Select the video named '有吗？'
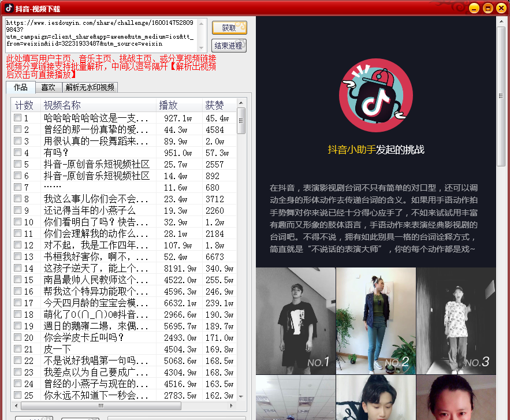This screenshot has width=510, height=420. 56,153
